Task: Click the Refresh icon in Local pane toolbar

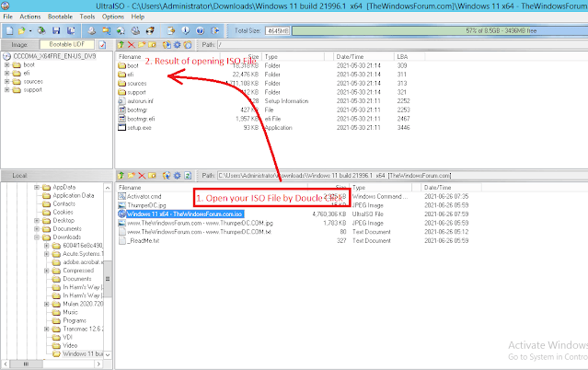Action: (x=188, y=175)
